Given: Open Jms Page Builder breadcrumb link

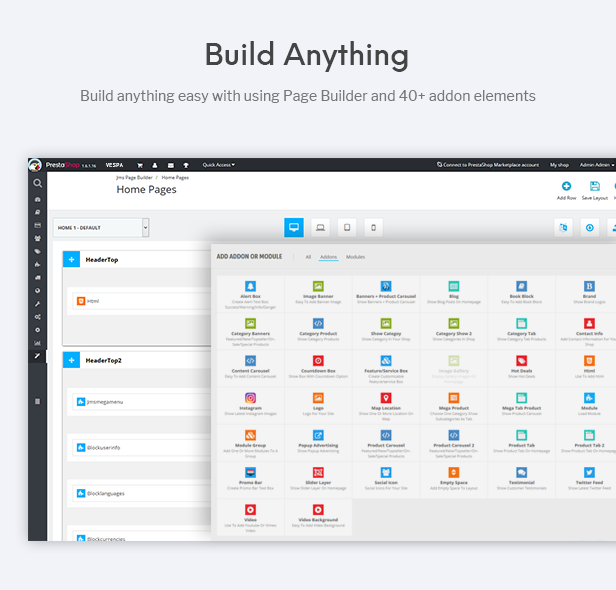Looking at the screenshot, I should pos(134,178).
